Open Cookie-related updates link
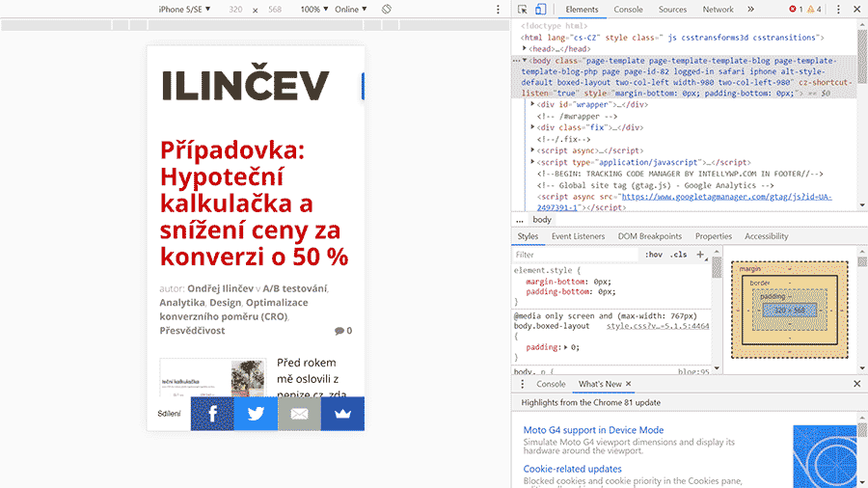 coord(572,469)
